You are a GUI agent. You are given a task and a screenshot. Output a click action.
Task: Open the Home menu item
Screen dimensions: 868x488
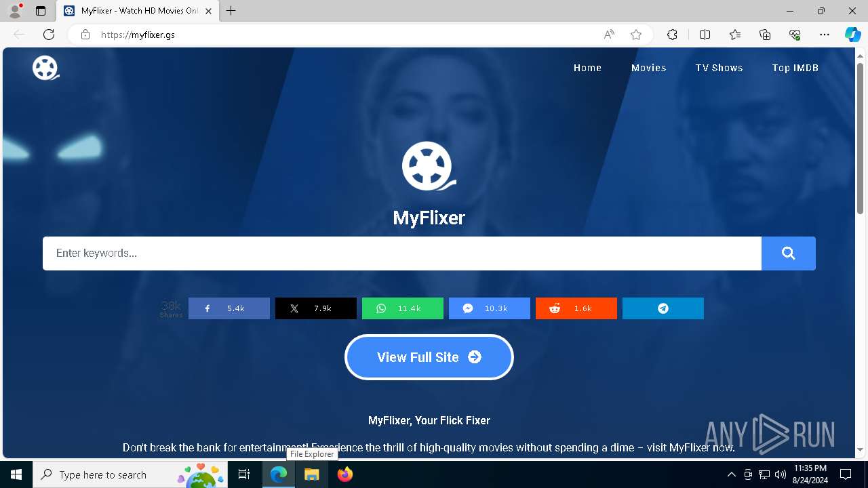pos(587,68)
